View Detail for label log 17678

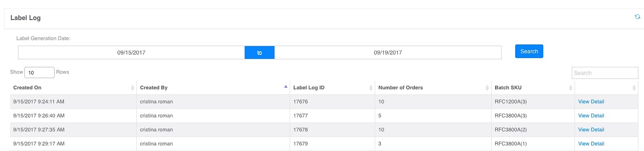[591, 130]
